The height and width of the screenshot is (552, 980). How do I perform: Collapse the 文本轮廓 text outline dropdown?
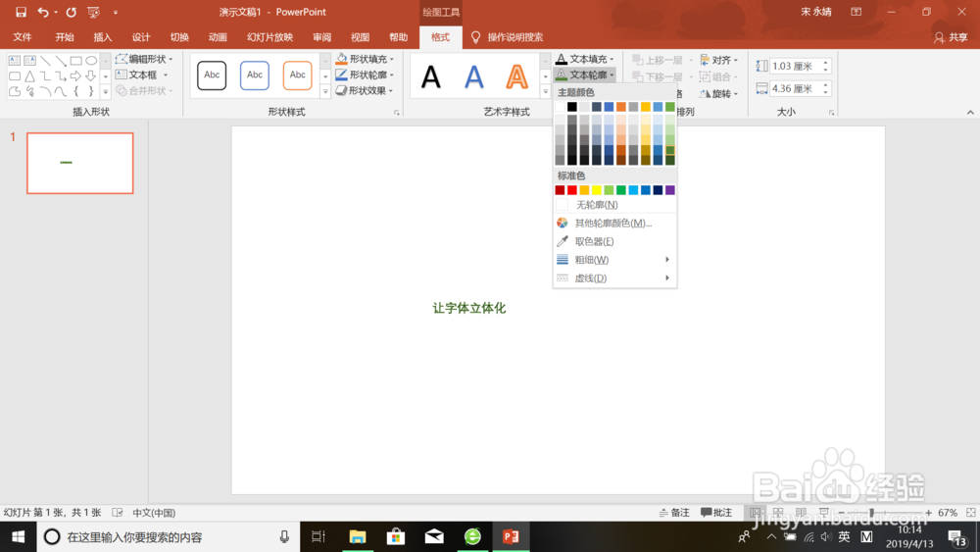(585, 75)
